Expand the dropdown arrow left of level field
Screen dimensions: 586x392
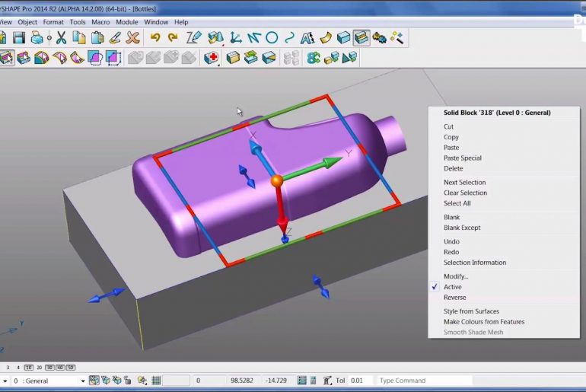coord(4,381)
